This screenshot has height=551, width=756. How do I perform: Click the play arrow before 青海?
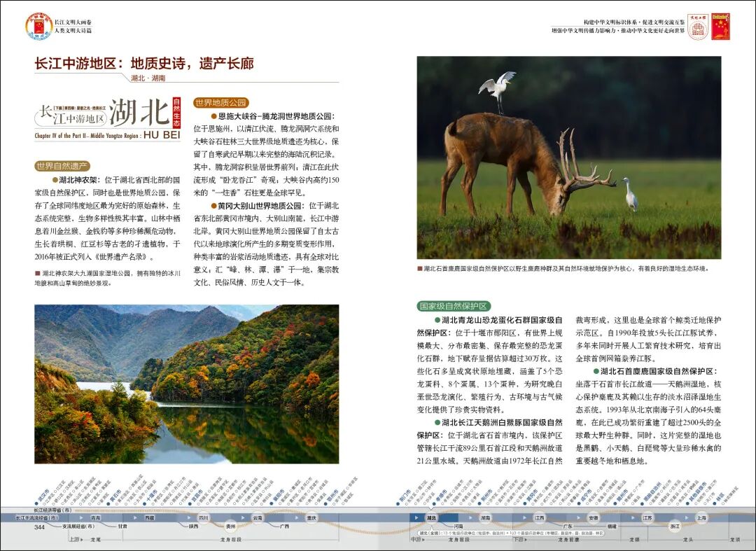coord(81,517)
